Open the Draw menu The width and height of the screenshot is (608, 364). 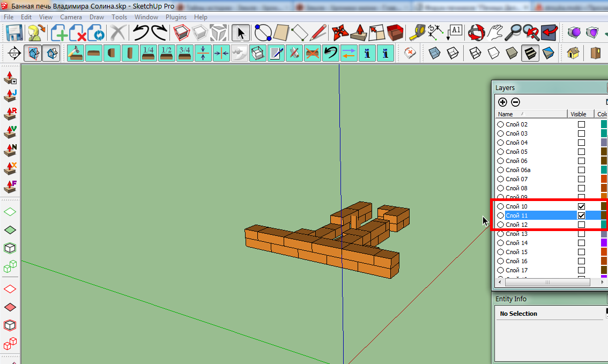click(97, 17)
